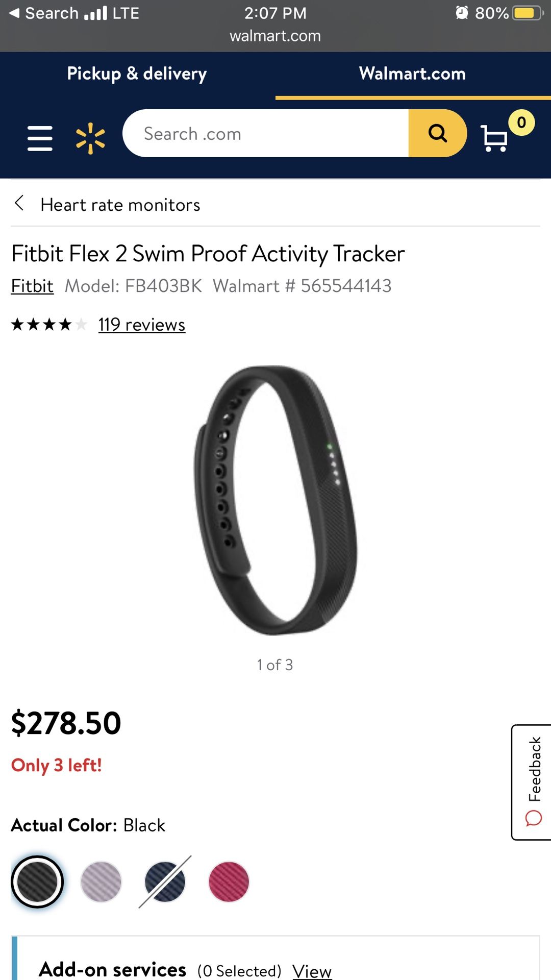Open the shopping cart icon

pyautogui.click(x=494, y=138)
